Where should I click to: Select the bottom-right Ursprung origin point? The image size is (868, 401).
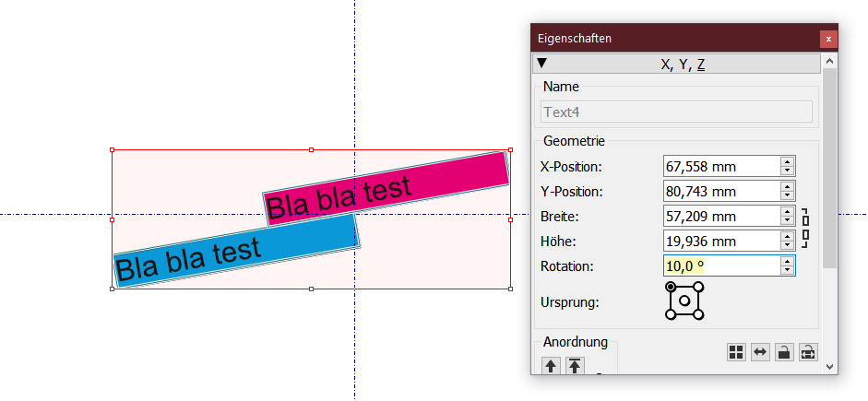697,314
